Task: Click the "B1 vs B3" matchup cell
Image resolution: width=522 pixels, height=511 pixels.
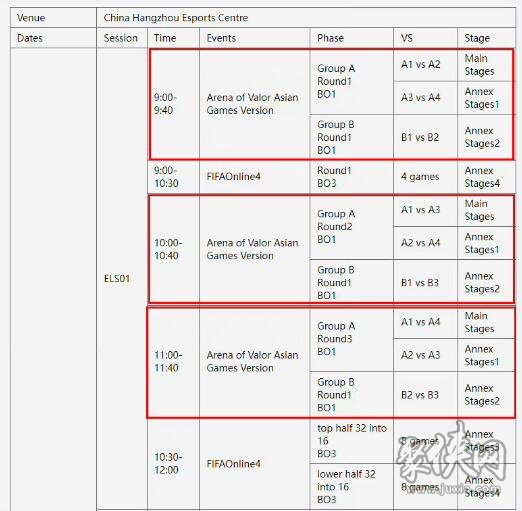Action: click(x=426, y=283)
